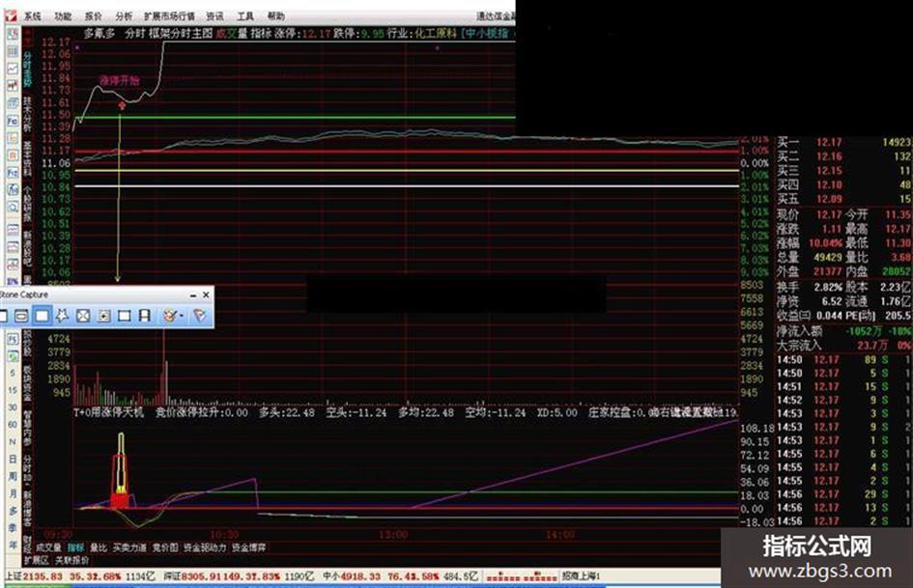Open FastStone Capture settings icon
The height and width of the screenshot is (588, 913).
point(199,316)
